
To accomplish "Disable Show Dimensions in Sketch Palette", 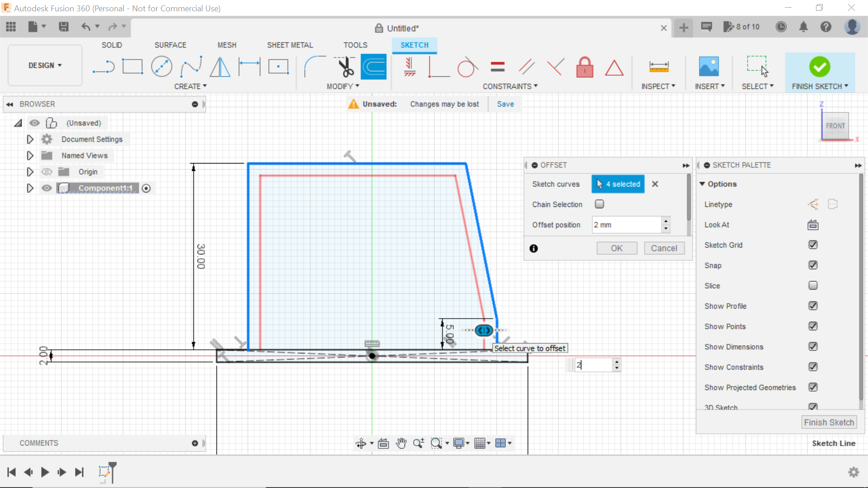I will [813, 347].
